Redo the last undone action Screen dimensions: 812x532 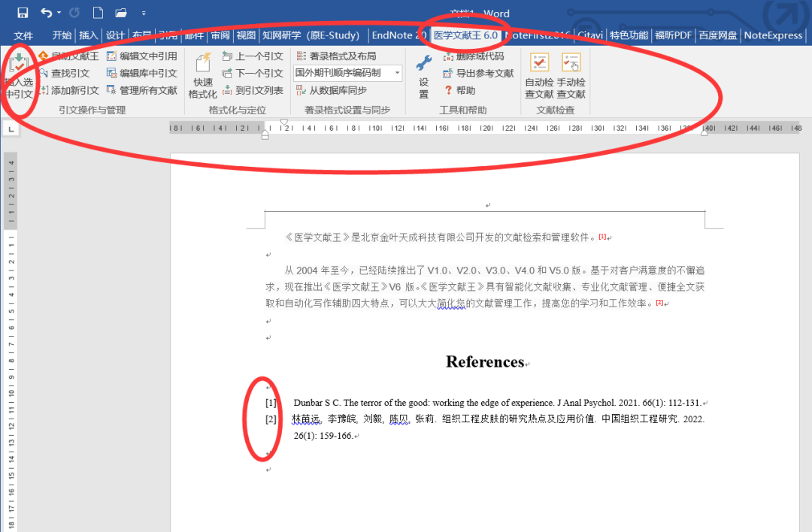pos(74,13)
